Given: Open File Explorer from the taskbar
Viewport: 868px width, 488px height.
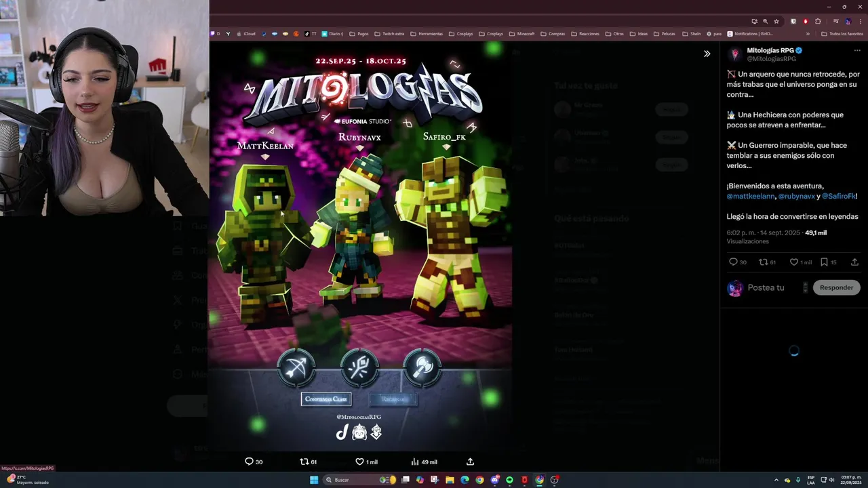Looking at the screenshot, I should 450,480.
